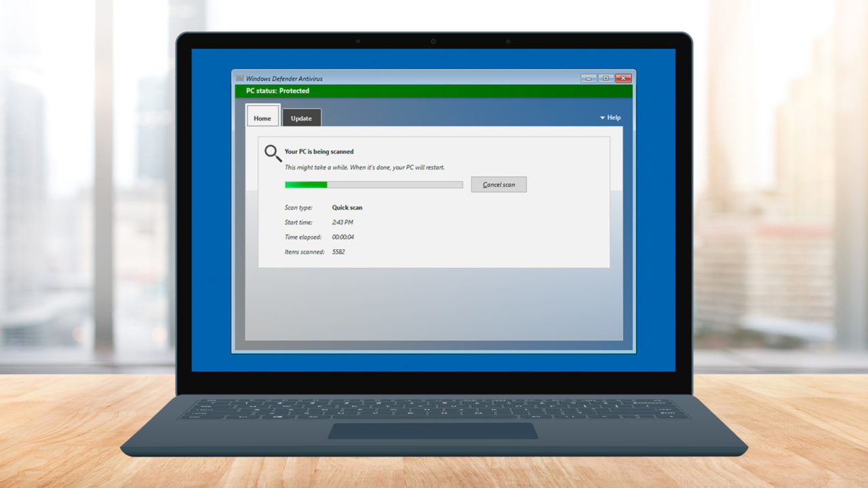Open the Help dropdown arrow

(x=602, y=117)
